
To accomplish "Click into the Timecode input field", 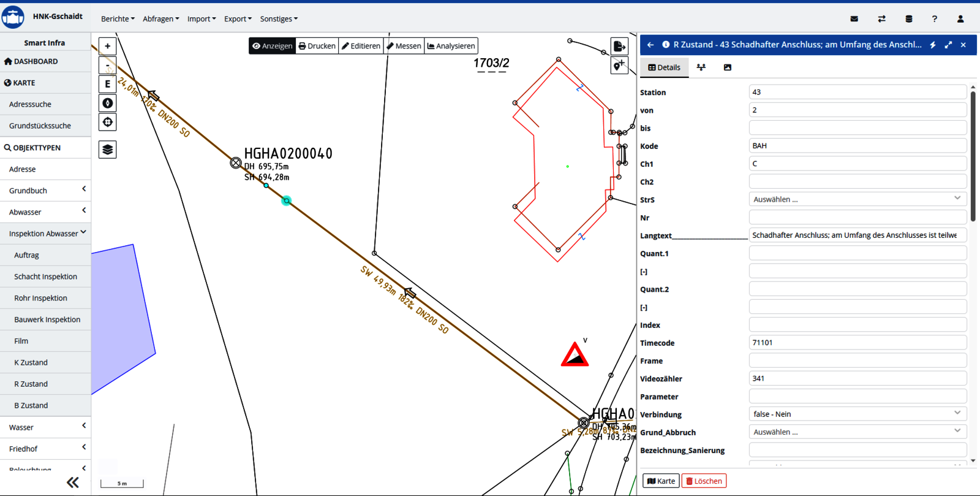I will (857, 343).
